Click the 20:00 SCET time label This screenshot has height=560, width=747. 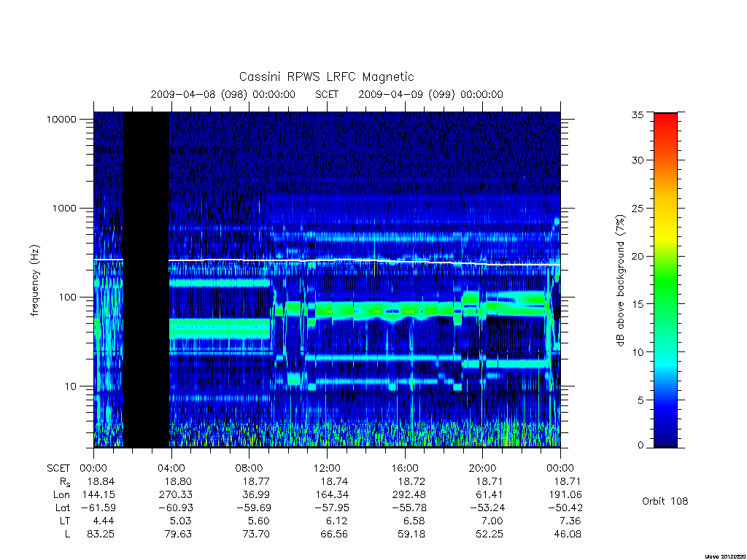pyautogui.click(x=483, y=468)
